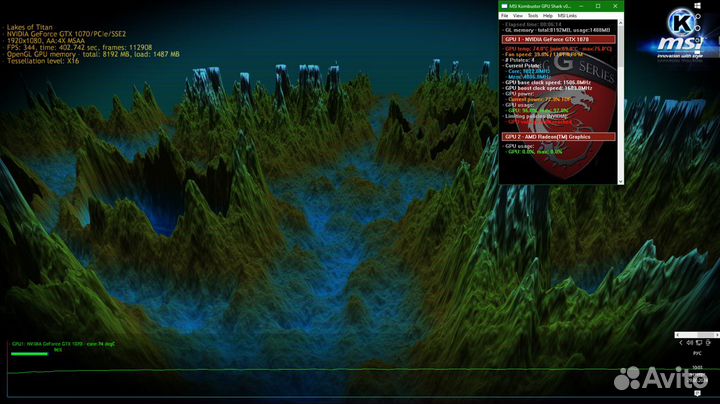
Task: Open the Help menu
Action: [x=549, y=16]
